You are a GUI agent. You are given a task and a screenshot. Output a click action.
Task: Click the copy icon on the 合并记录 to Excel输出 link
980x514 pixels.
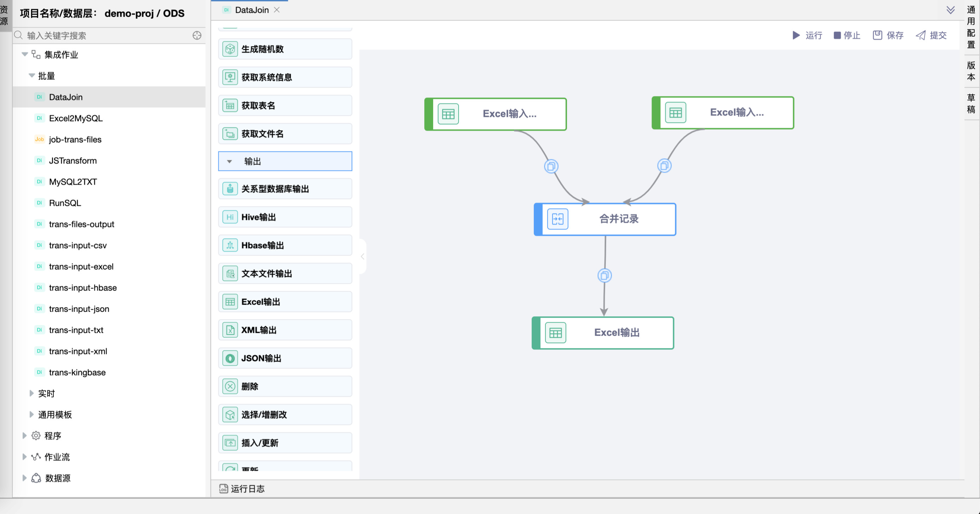point(604,276)
